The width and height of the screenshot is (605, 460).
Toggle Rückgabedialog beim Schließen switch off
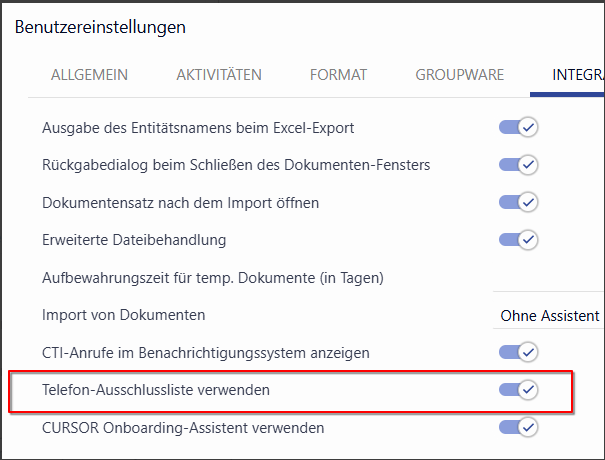point(518,165)
